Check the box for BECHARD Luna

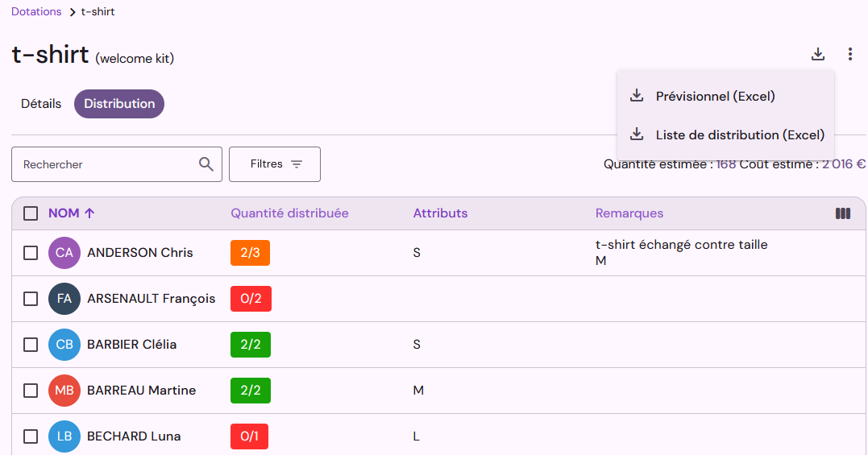31,436
